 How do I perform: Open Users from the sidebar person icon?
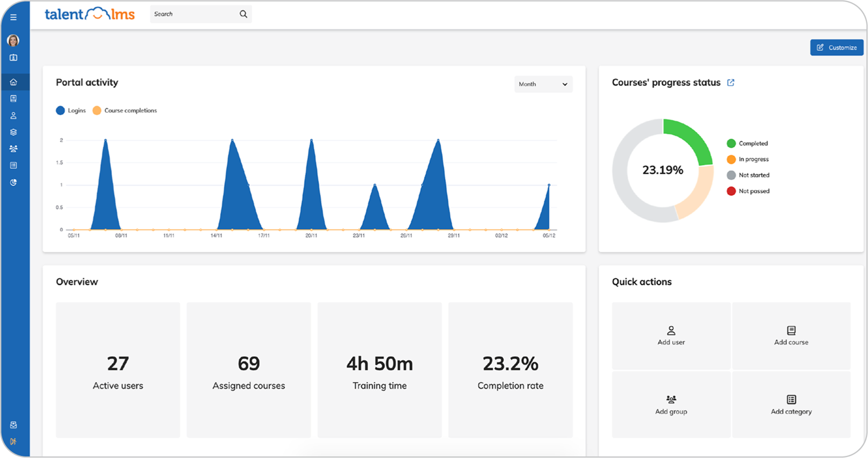[x=13, y=116]
